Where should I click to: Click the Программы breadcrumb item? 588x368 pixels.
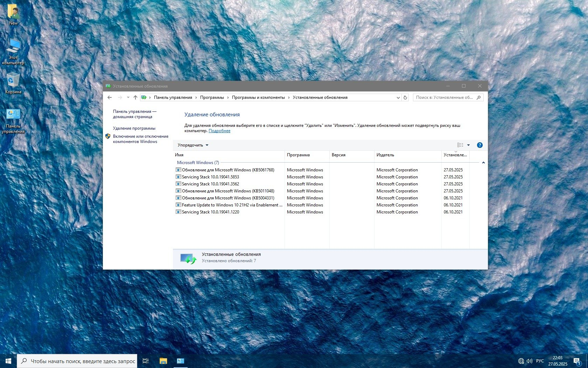[x=212, y=97]
